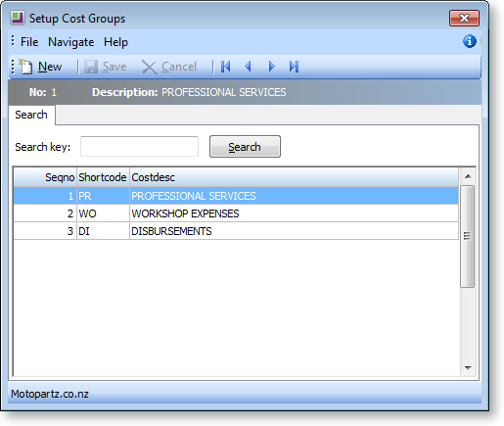Click the scrollbar down arrow
Screen dimensions: 504x426
[468, 368]
